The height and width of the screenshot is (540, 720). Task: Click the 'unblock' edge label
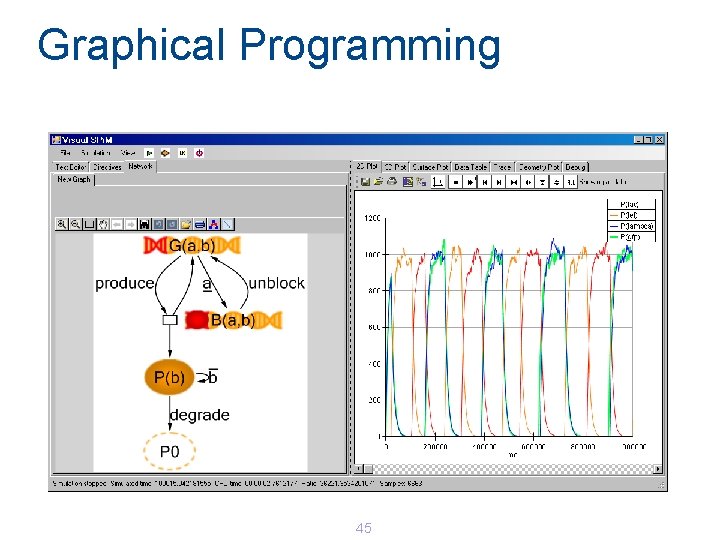pyautogui.click(x=276, y=283)
